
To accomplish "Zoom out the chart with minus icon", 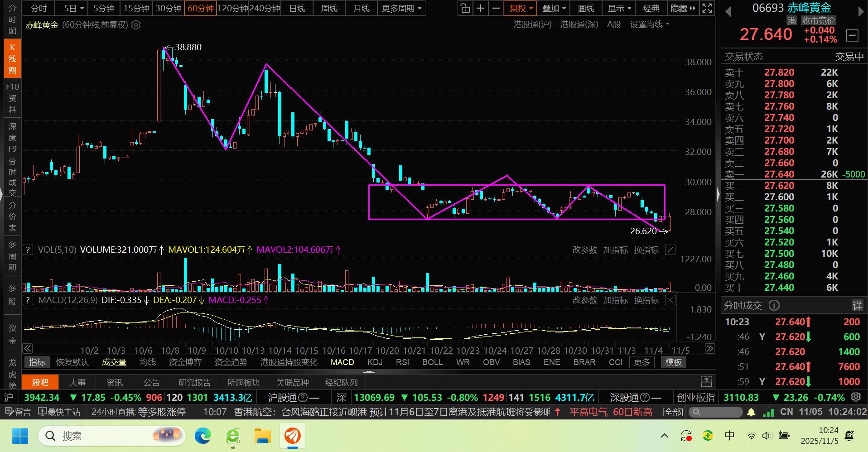I will click(496, 8).
